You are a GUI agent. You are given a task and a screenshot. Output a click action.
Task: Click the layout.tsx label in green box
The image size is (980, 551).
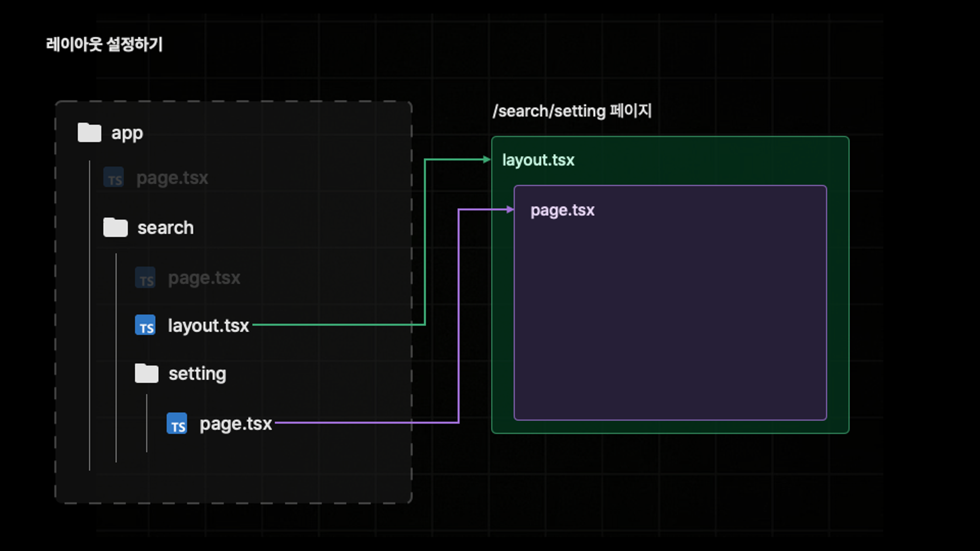point(538,160)
